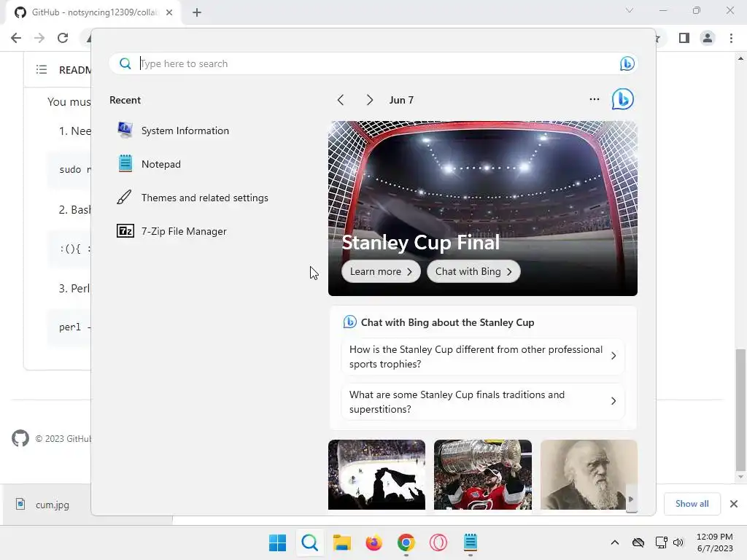Show hidden system tray icons
747x560 pixels.
[614, 542]
